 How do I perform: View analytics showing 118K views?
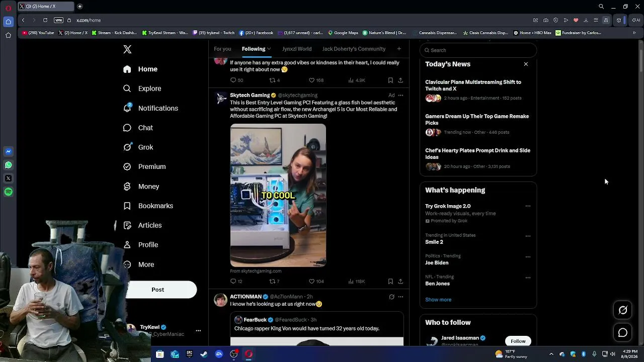tap(356, 282)
